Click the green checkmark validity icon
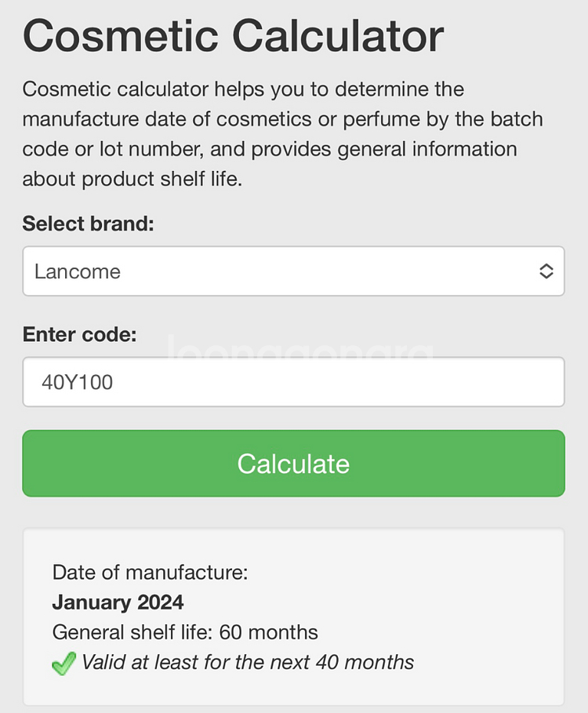Image resolution: width=588 pixels, height=713 pixels. click(x=64, y=664)
